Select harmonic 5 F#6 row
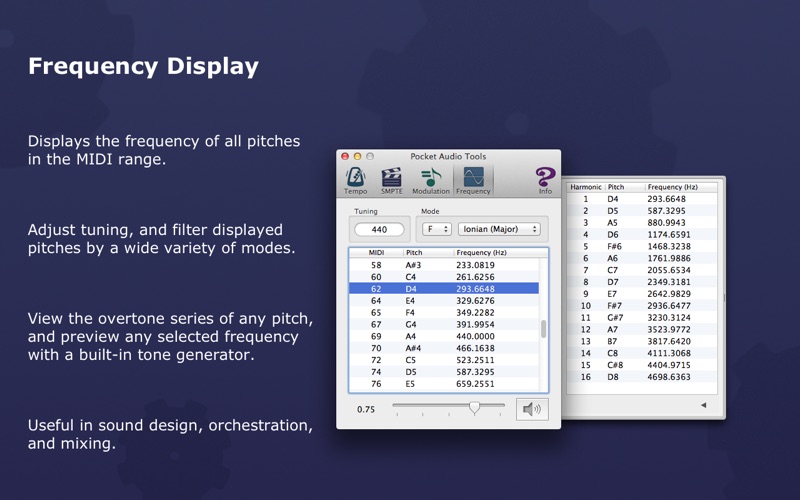This screenshot has height=500, width=800. pyautogui.click(x=645, y=246)
